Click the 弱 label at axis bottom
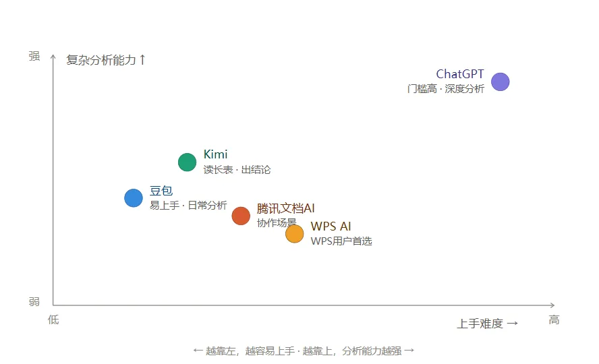This screenshot has height=364, width=599. tap(34, 302)
